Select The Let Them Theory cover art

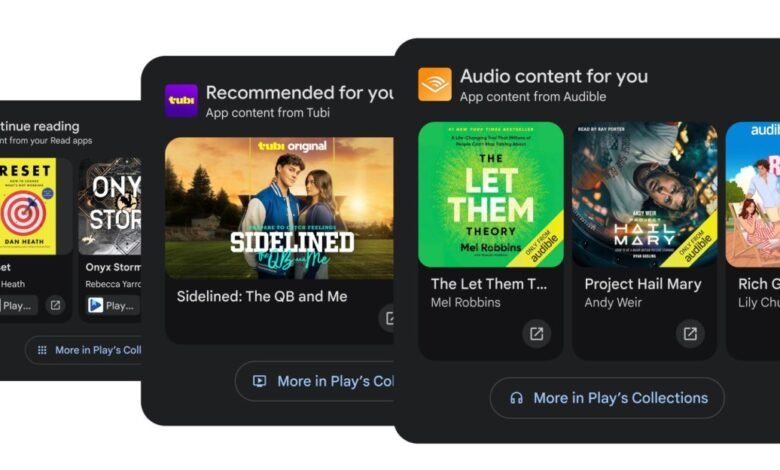click(x=491, y=194)
